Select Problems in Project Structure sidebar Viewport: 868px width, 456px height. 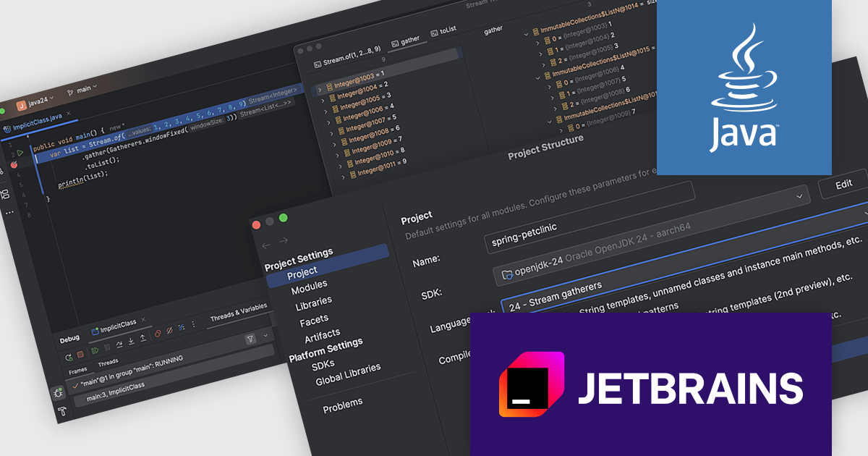point(343,407)
